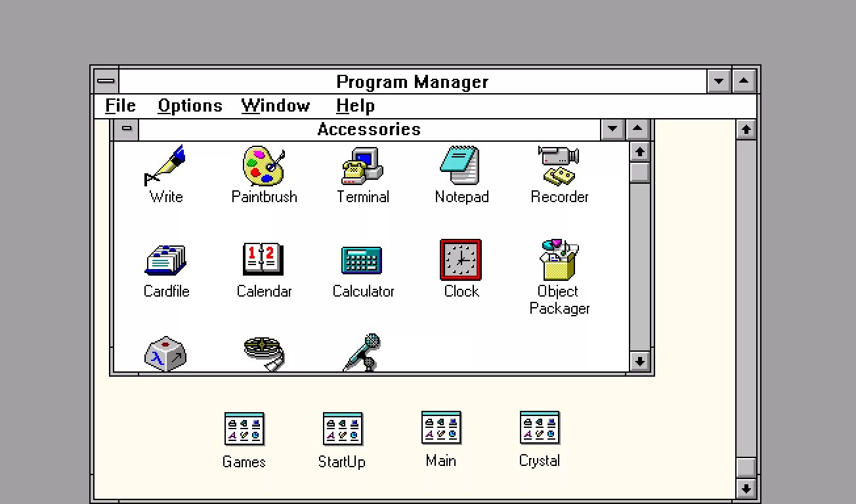This screenshot has width=856, height=504.
Task: Select the Main program group icon
Action: tap(441, 428)
